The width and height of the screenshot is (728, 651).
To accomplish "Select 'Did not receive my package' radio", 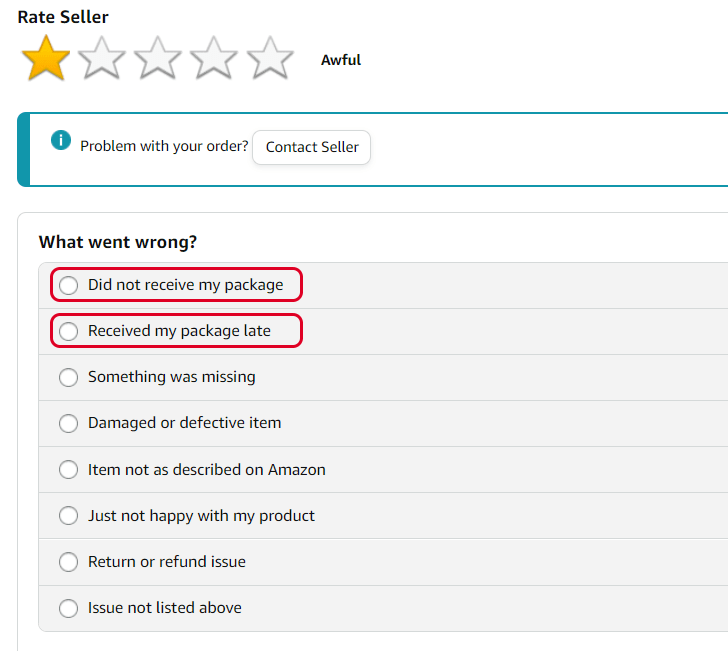I will [x=68, y=285].
